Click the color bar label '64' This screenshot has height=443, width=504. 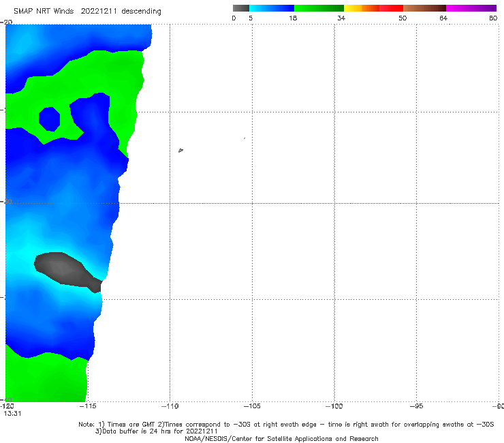(x=443, y=18)
